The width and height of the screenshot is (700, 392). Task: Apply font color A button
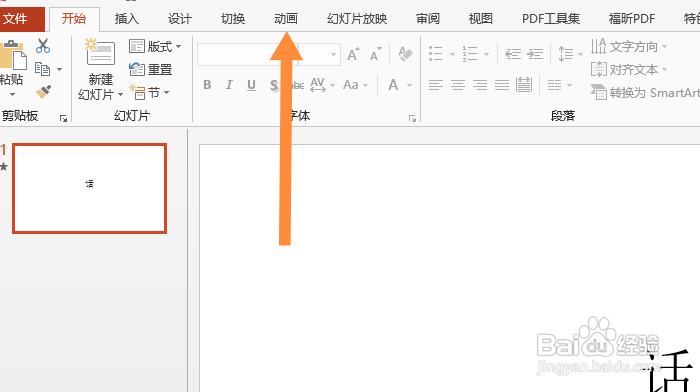(x=393, y=85)
